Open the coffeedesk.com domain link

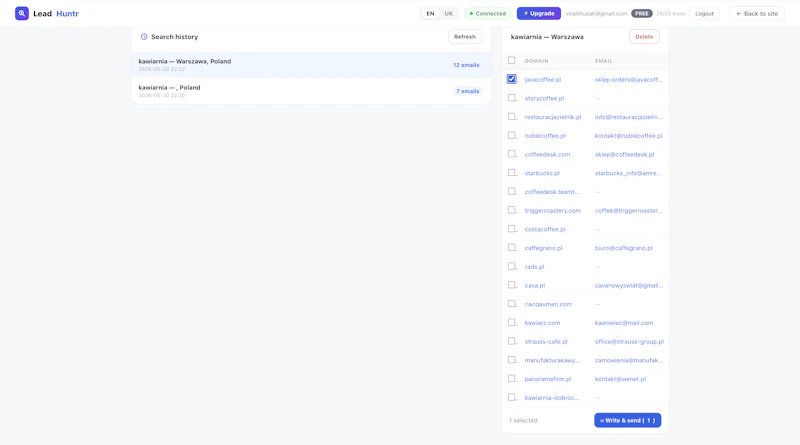[547, 155]
